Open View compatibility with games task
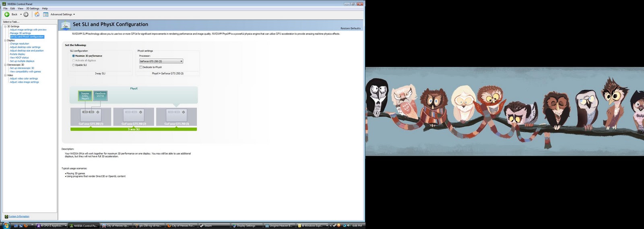 point(25,72)
